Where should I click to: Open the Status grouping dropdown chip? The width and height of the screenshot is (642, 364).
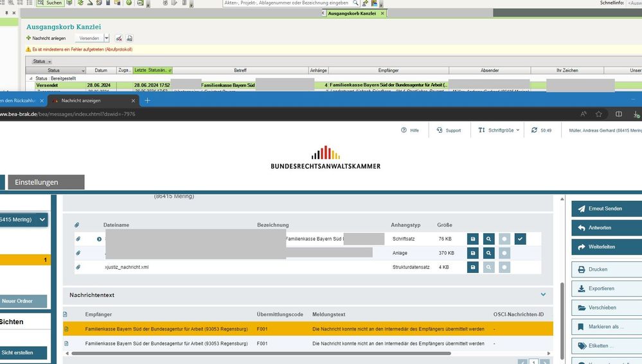coord(42,62)
